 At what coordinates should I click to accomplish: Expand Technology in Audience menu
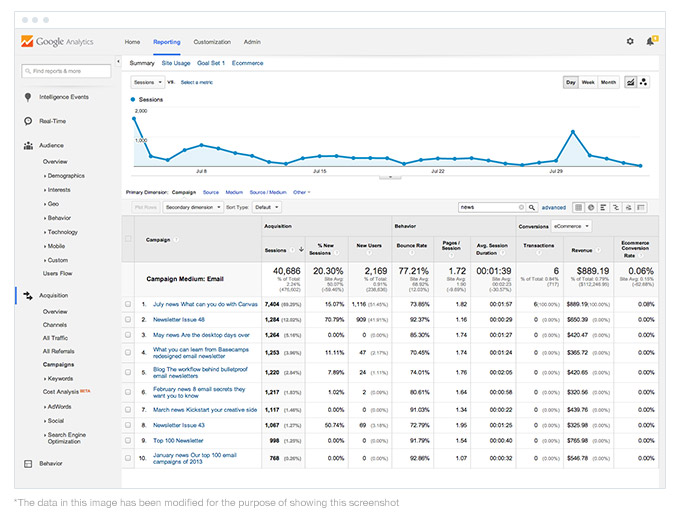pyautogui.click(x=61, y=232)
